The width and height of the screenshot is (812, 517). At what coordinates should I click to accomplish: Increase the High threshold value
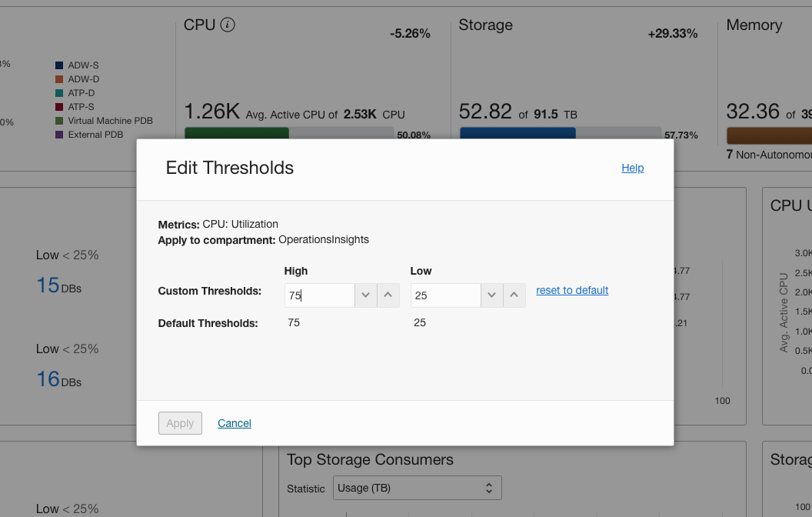coord(388,295)
